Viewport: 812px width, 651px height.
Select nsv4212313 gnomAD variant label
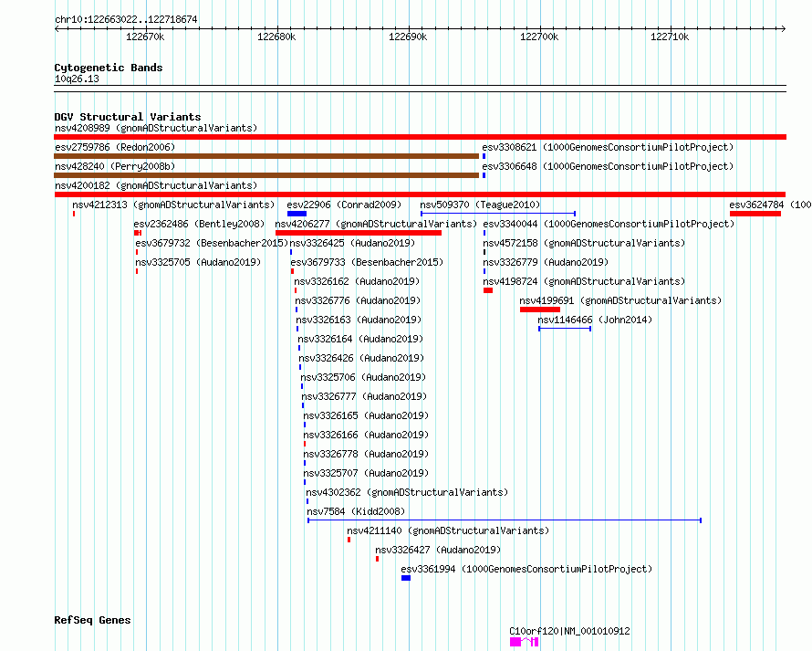173,205
